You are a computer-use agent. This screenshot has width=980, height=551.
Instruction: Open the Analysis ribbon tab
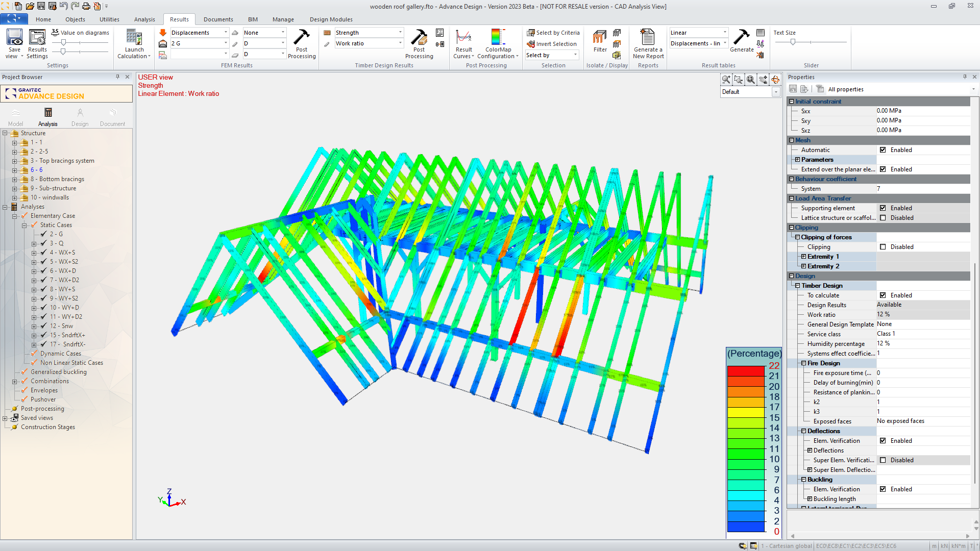tap(144, 19)
